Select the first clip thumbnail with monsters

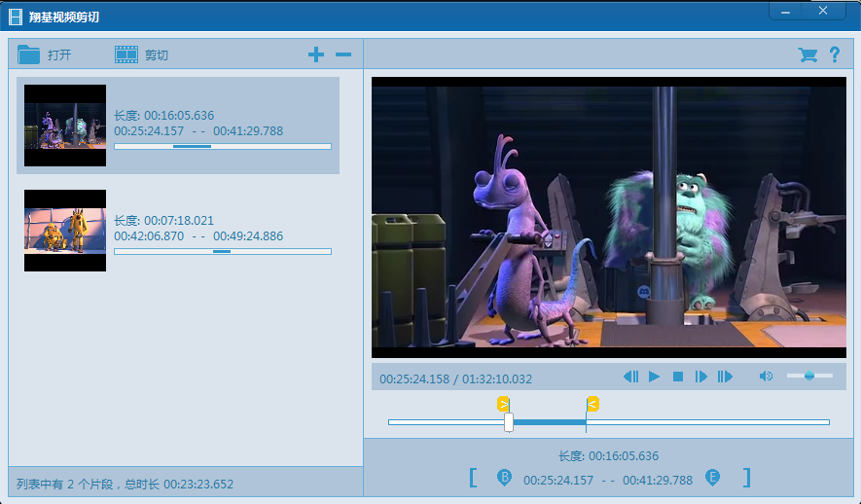[x=65, y=126]
